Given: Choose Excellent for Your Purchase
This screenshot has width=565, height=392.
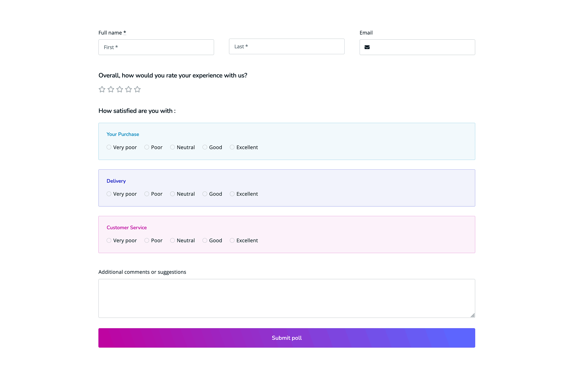Looking at the screenshot, I should [232, 147].
